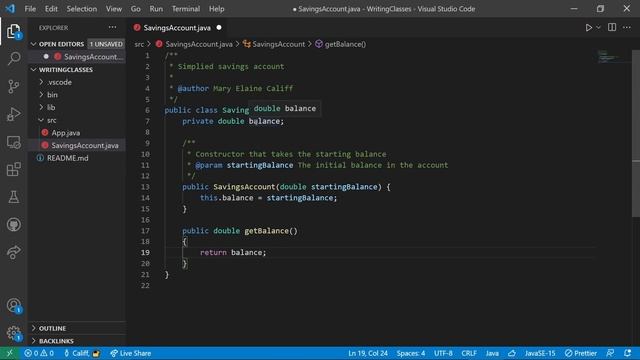Click Live Share in status bar
This screenshot has height=360, width=640.
(x=131, y=353)
